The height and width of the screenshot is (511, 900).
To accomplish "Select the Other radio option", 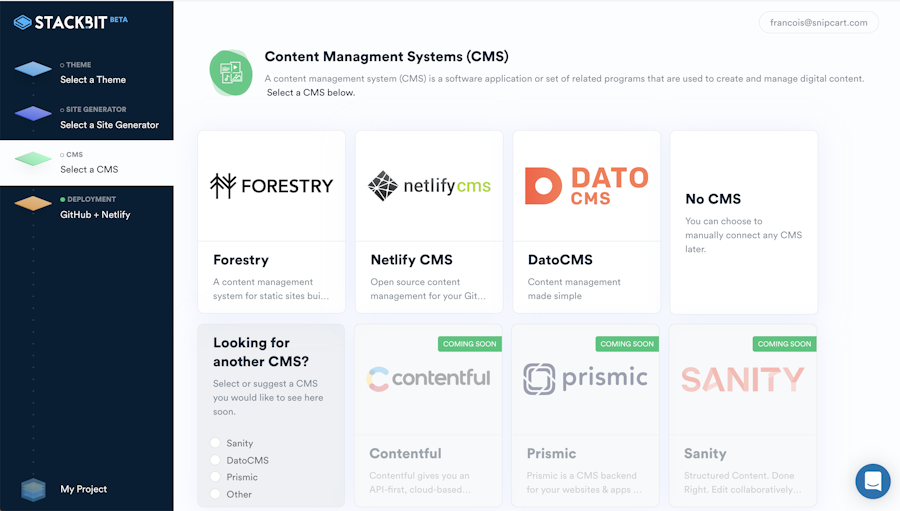I will [215, 494].
